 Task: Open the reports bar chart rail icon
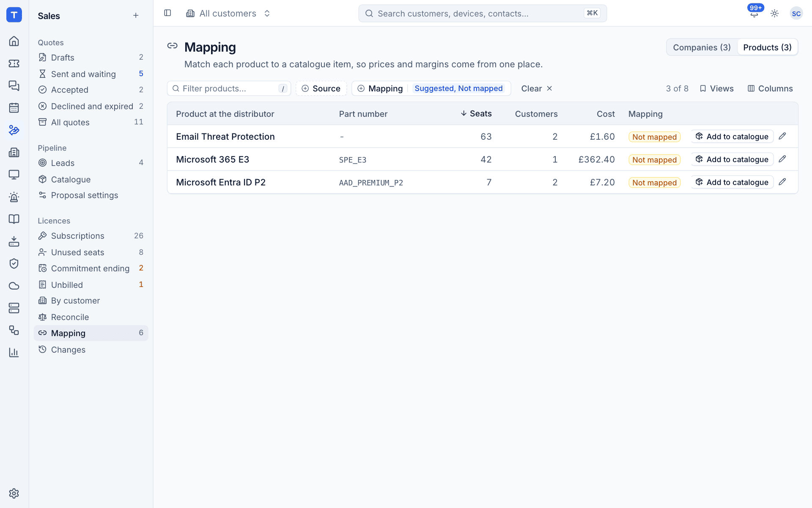[14, 352]
